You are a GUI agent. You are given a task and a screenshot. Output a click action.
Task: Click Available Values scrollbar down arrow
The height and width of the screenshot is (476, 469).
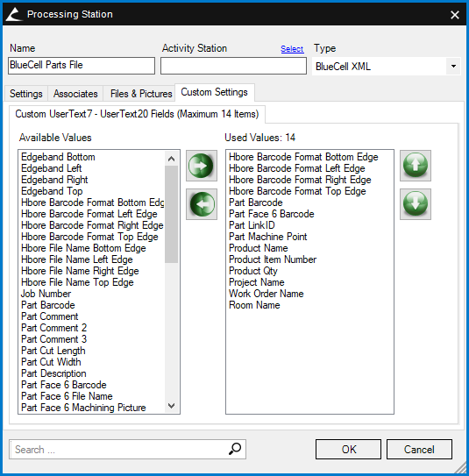pyautogui.click(x=171, y=406)
